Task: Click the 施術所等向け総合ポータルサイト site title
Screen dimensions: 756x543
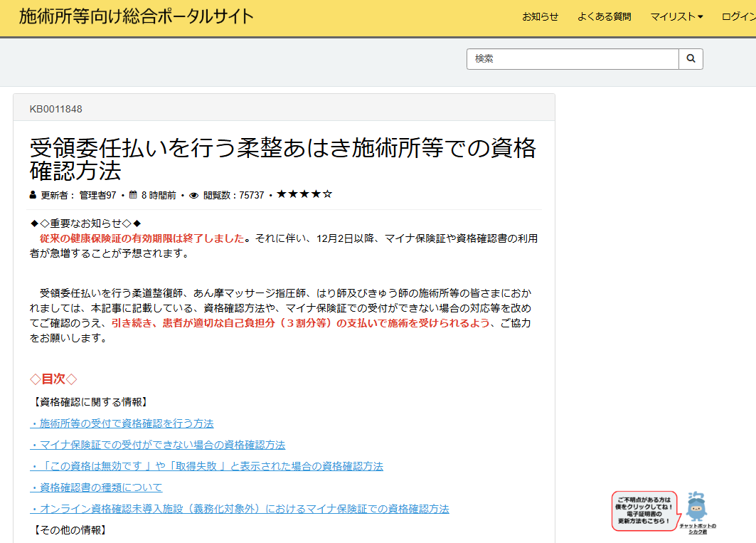Action: [x=136, y=16]
